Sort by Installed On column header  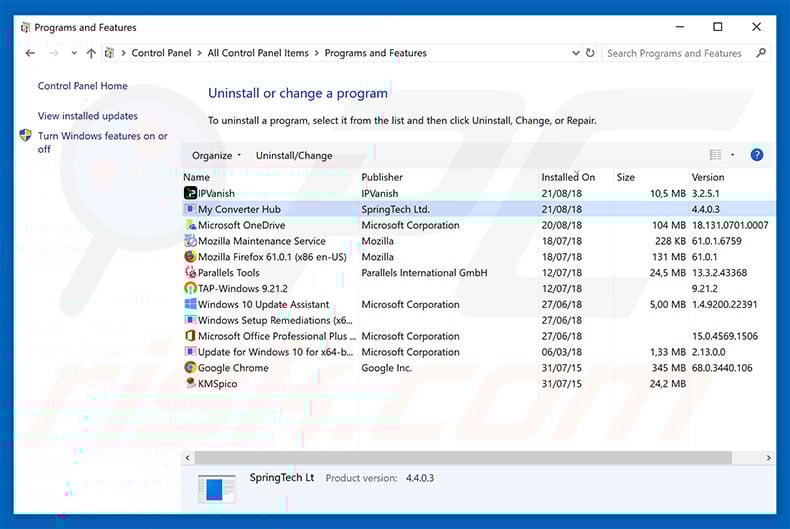[x=568, y=177]
